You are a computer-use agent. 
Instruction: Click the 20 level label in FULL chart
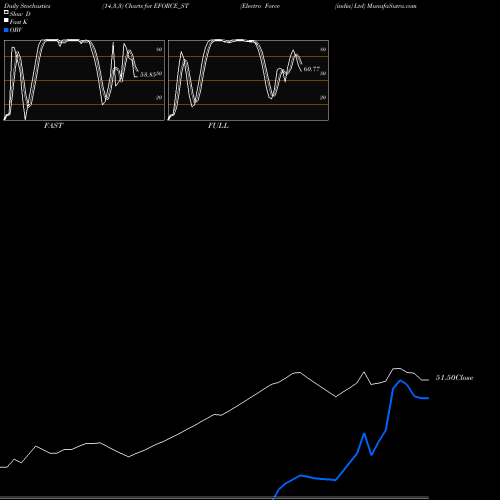tap(323, 97)
